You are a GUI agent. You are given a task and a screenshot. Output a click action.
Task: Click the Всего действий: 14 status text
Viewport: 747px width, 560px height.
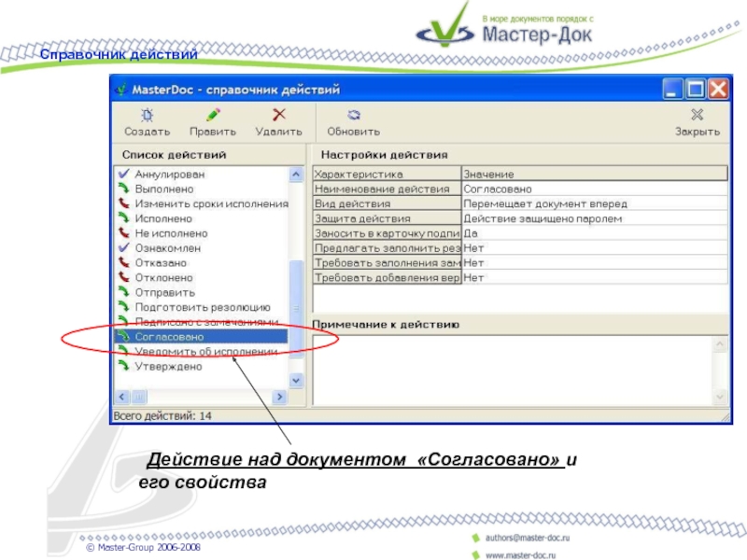click(162, 415)
